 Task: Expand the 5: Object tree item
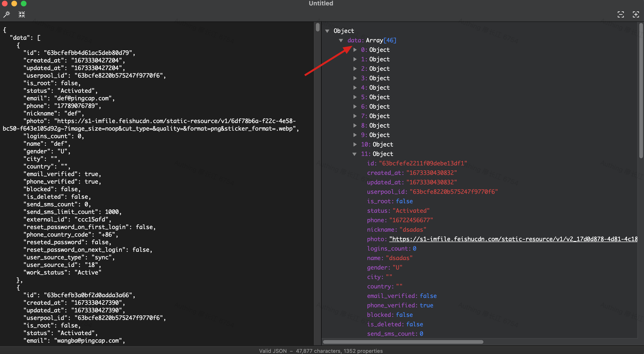coord(355,97)
